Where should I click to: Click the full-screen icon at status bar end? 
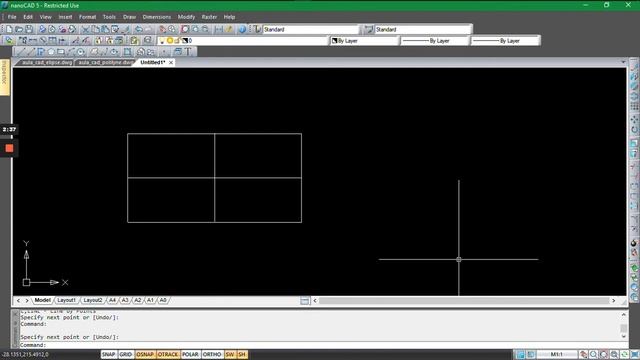635,354
